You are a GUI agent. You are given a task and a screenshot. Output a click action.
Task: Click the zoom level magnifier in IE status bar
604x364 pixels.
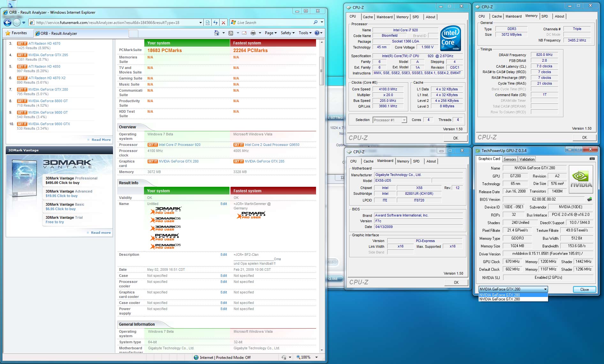click(298, 357)
